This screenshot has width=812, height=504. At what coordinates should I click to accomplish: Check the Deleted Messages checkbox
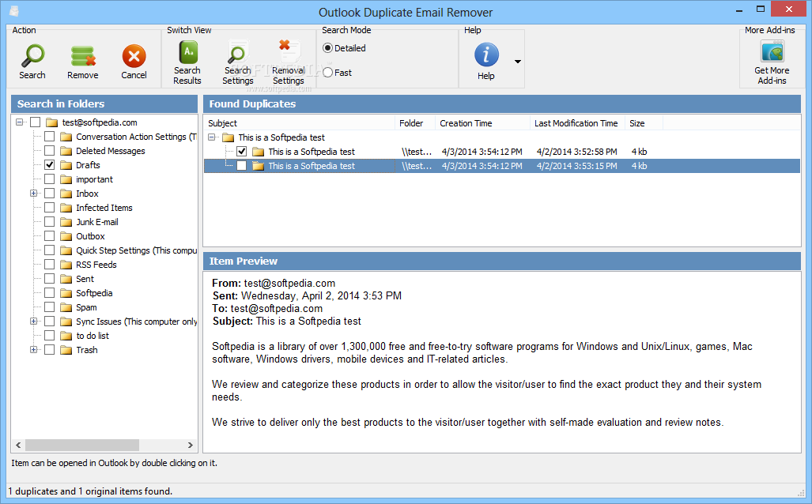pyautogui.click(x=49, y=151)
